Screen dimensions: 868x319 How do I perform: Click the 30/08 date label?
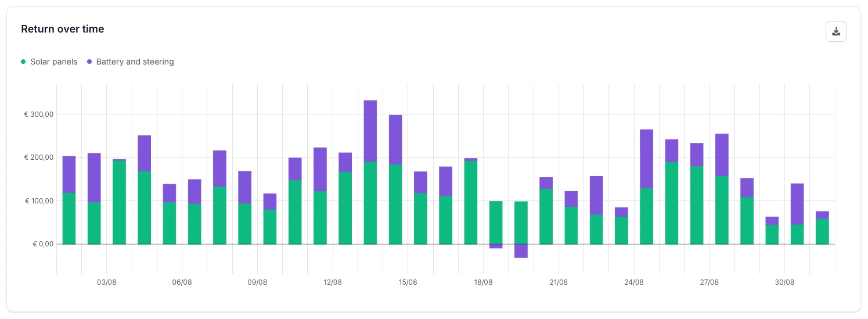pos(784,282)
